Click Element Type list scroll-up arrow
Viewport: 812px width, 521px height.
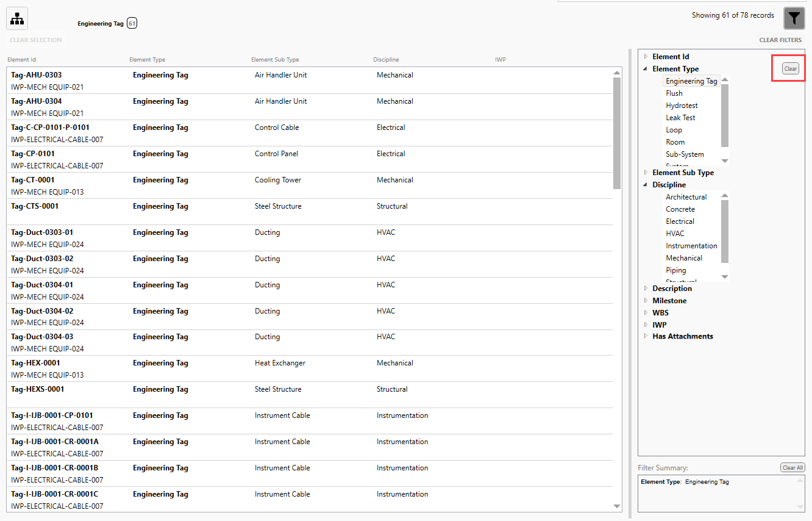tap(725, 81)
